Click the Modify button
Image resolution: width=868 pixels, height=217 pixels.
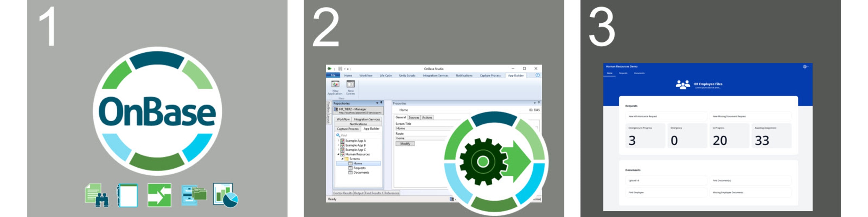(405, 143)
